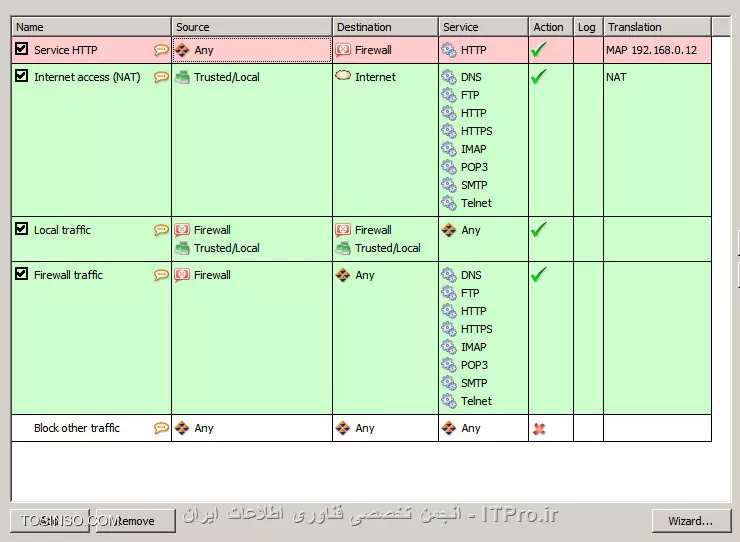Click SMTP text in Internet access services
This screenshot has height=542, width=740.
474,185
